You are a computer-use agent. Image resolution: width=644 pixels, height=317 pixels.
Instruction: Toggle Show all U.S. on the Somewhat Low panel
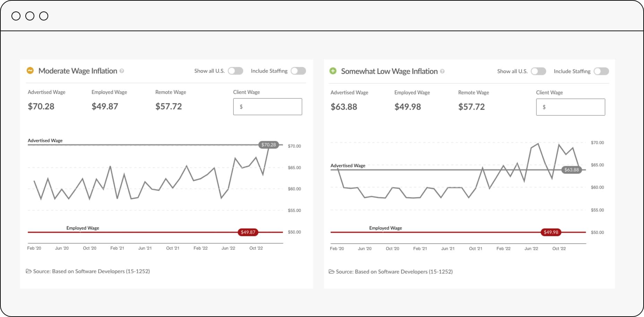click(539, 71)
